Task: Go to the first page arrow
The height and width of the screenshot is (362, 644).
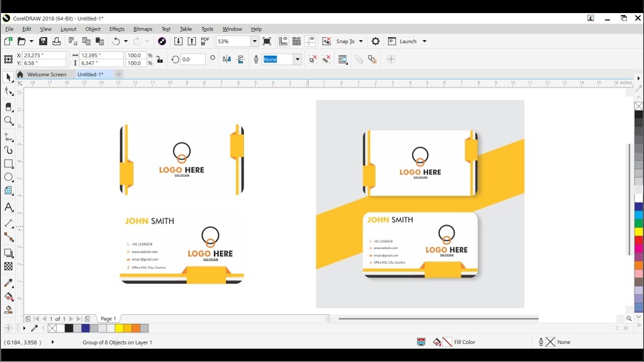Action: [x=36, y=319]
